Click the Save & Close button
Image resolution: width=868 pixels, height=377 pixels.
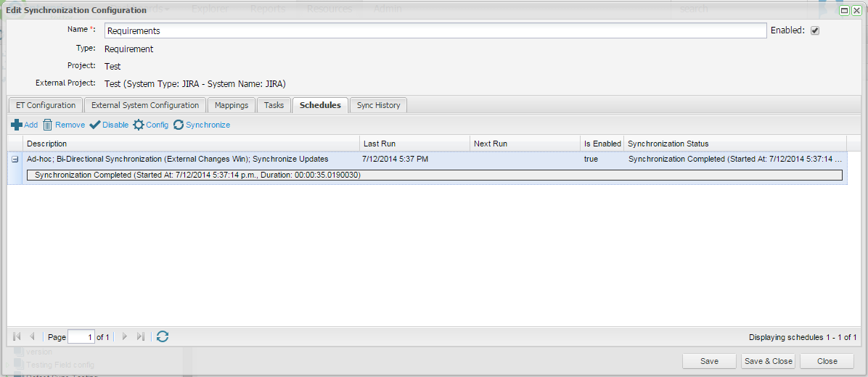coord(769,361)
